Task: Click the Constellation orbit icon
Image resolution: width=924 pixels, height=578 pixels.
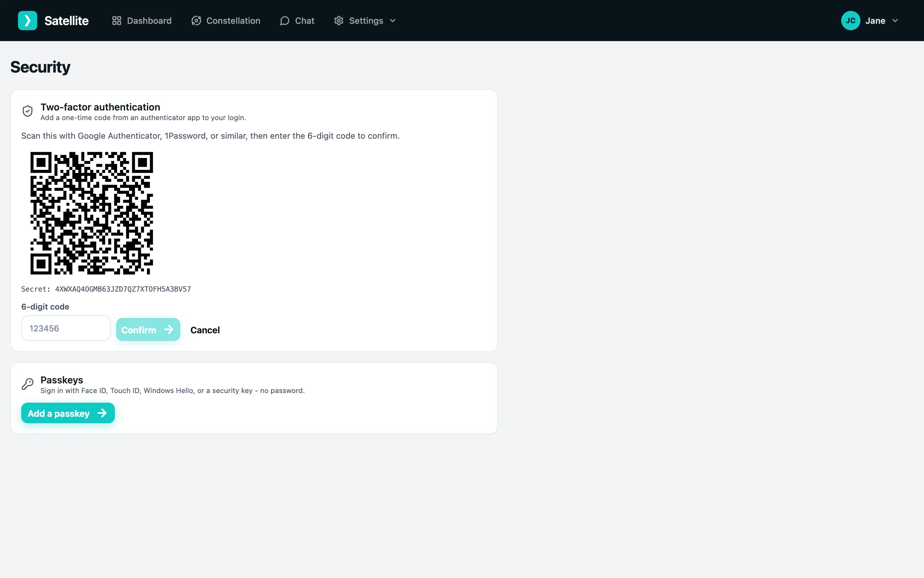Action: click(196, 21)
